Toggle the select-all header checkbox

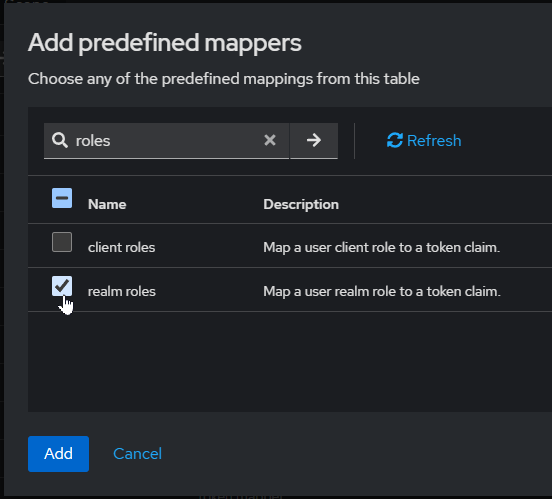pos(62,198)
